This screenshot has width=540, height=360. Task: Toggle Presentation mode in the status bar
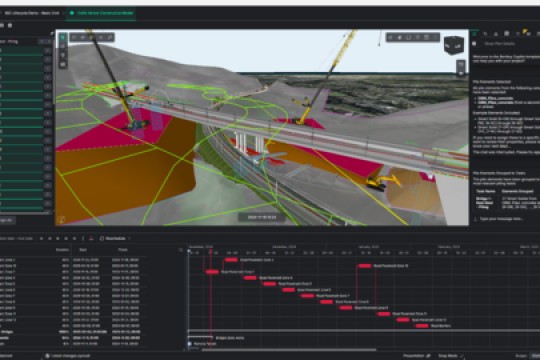[x=417, y=356]
